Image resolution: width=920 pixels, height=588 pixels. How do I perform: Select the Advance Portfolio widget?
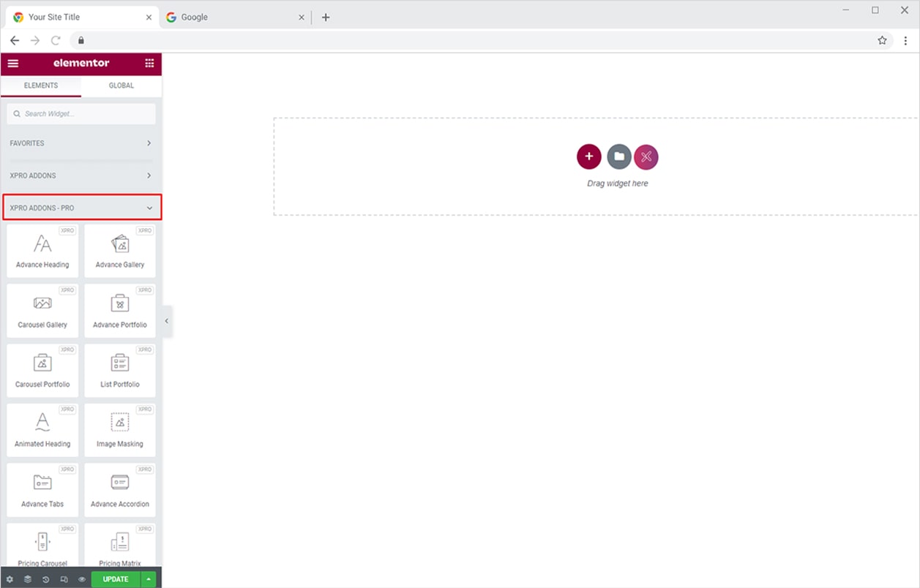[120, 311]
